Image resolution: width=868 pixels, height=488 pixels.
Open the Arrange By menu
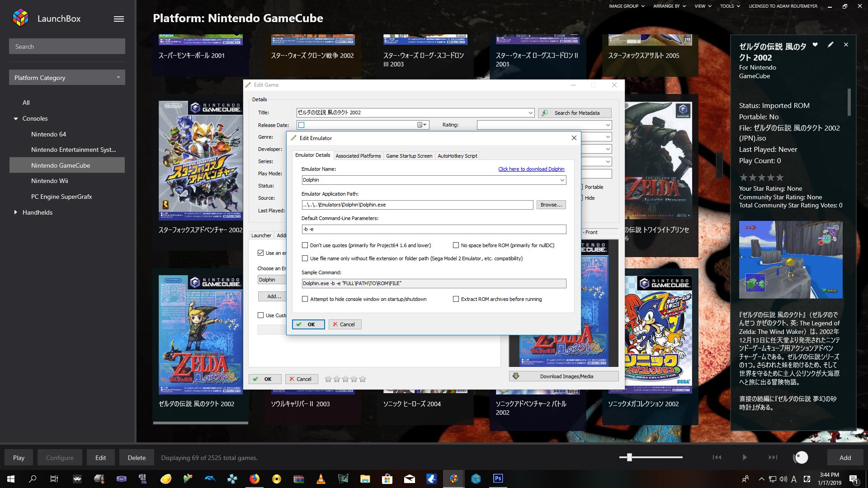[x=670, y=6]
